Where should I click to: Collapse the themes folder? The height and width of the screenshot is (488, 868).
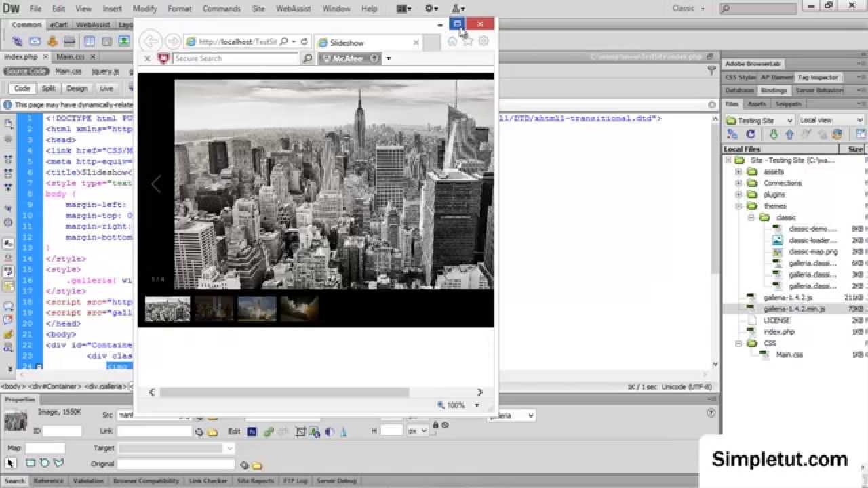coord(739,206)
